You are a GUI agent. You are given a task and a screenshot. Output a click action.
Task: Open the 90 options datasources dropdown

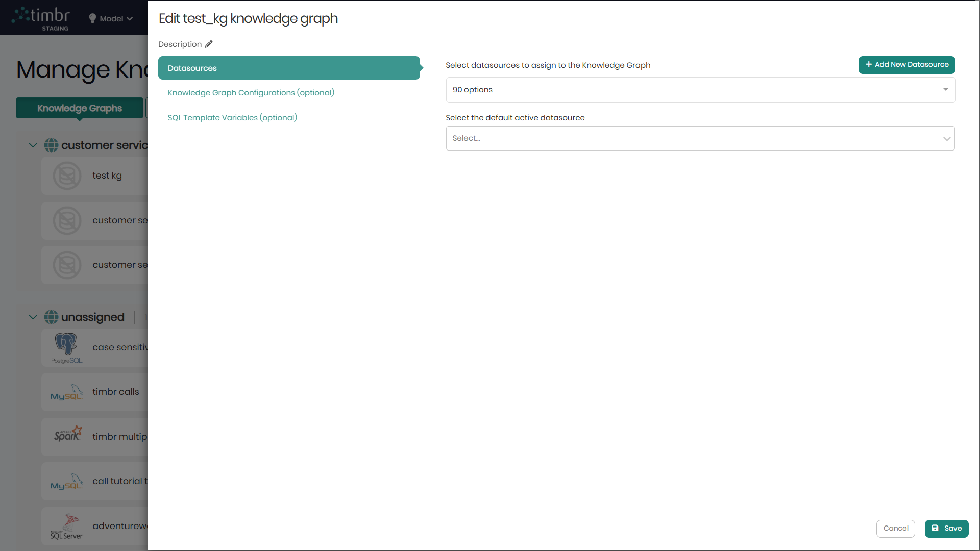pos(700,90)
